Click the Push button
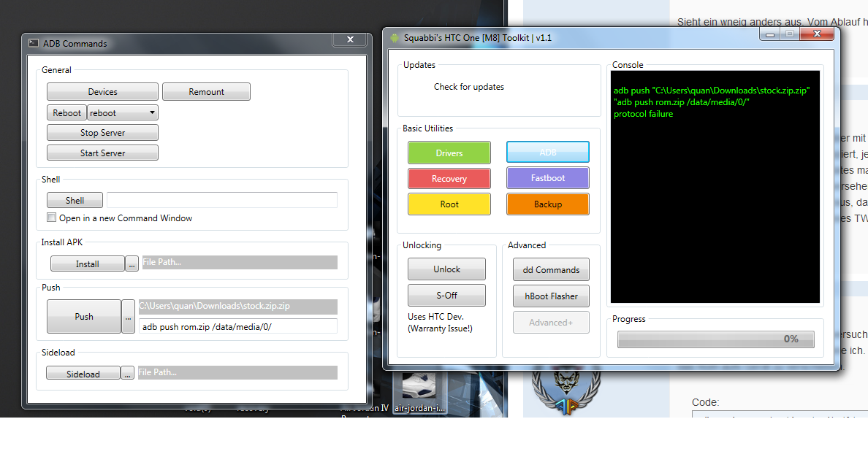This screenshot has width=868, height=473. coord(84,317)
